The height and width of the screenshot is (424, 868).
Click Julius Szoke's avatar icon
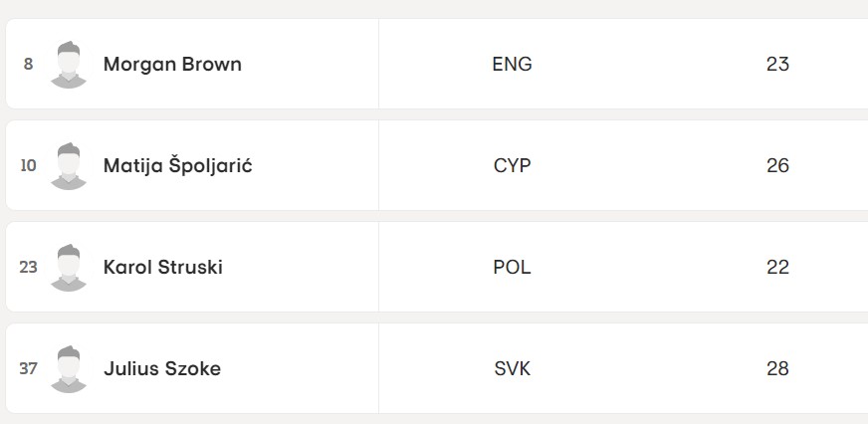69,369
